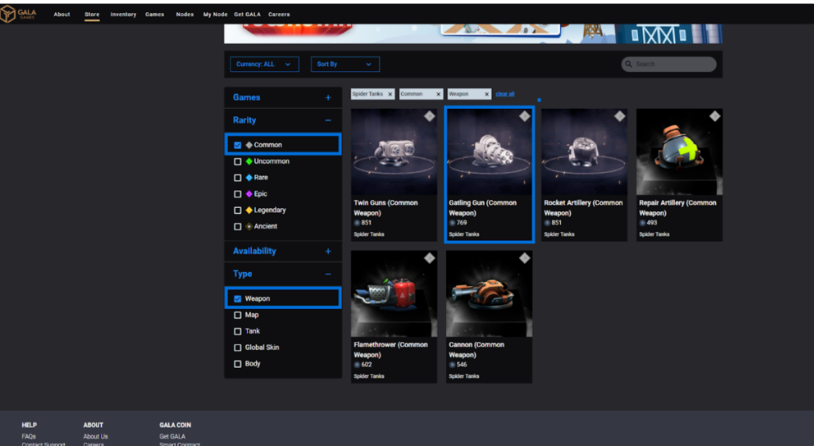
Task: Click the green Uncommon diamond icon
Action: (249, 161)
